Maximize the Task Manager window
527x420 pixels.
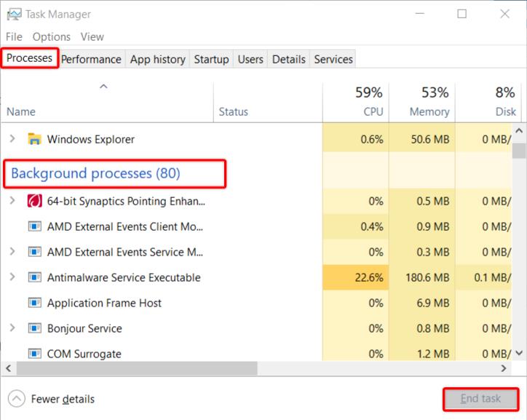(x=461, y=14)
